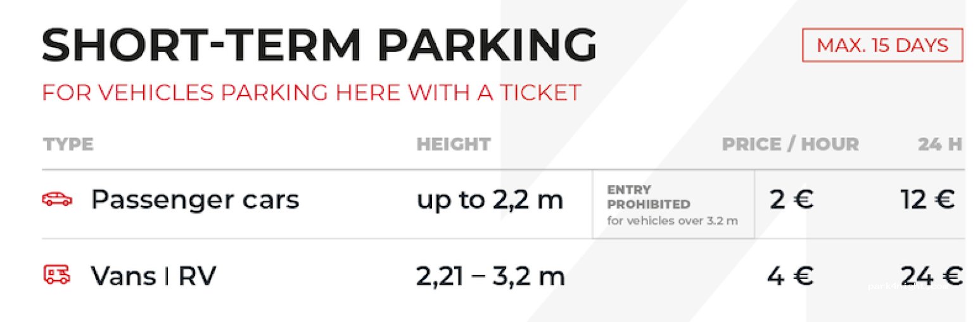Click the HEIGHT column header
Image resolution: width=980 pixels, height=322 pixels.
point(453,145)
